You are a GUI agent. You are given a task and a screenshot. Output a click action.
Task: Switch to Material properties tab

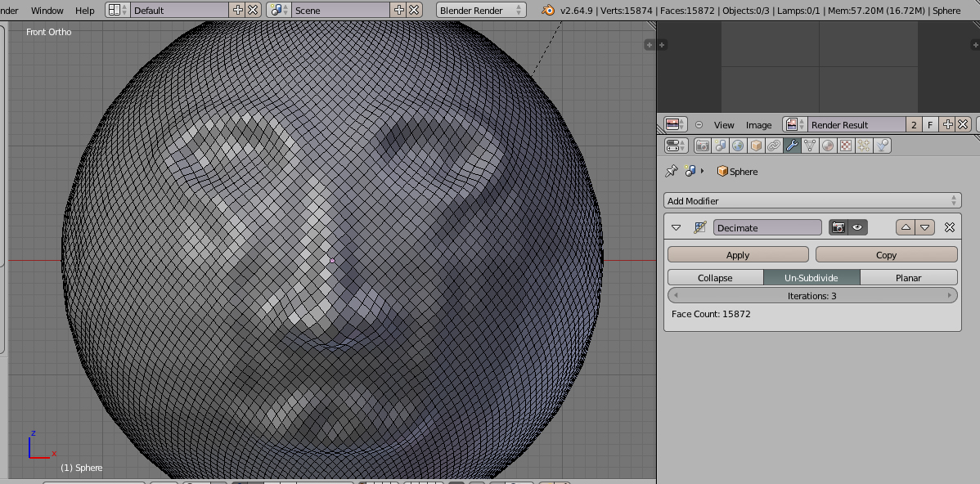(828, 146)
